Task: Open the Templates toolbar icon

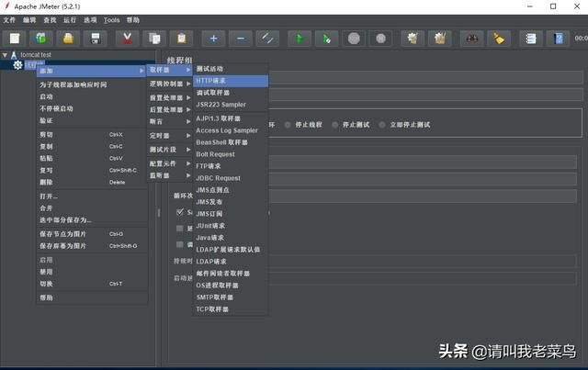Action: pos(41,39)
